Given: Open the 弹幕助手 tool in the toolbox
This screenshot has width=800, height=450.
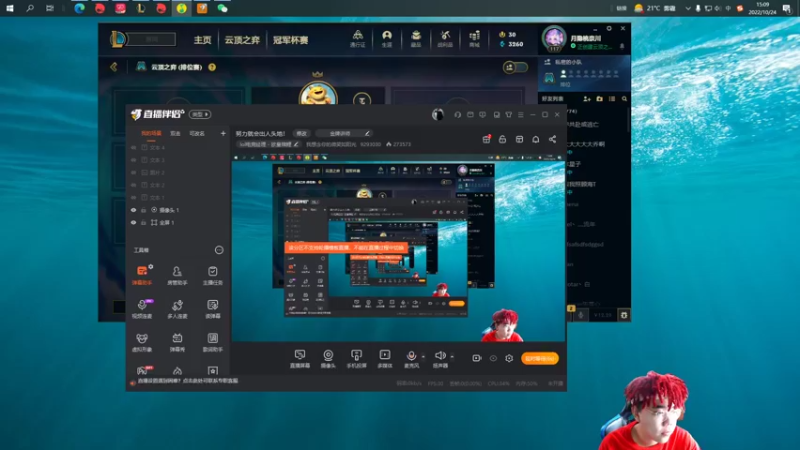Looking at the screenshot, I should (x=142, y=274).
